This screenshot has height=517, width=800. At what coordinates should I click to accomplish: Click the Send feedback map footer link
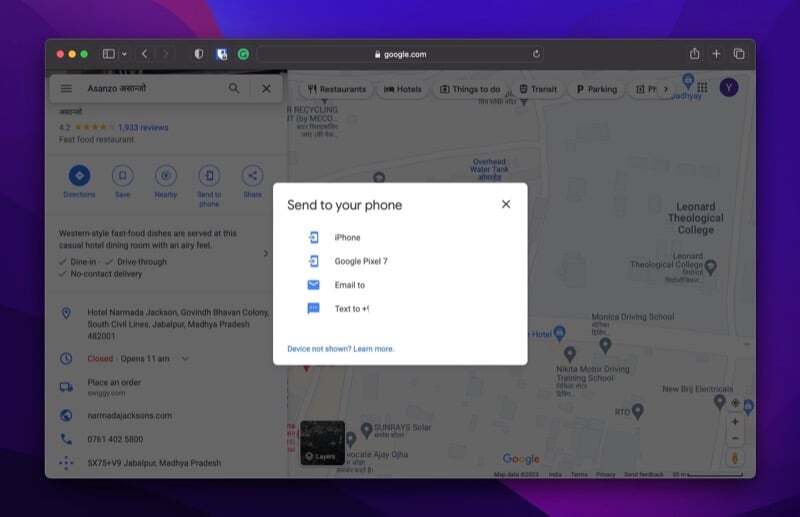[x=643, y=475]
